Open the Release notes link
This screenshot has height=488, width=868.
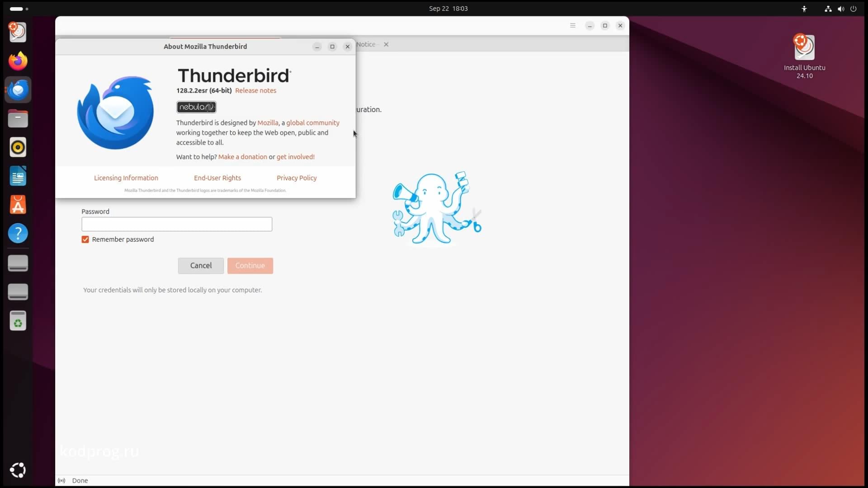pyautogui.click(x=255, y=90)
